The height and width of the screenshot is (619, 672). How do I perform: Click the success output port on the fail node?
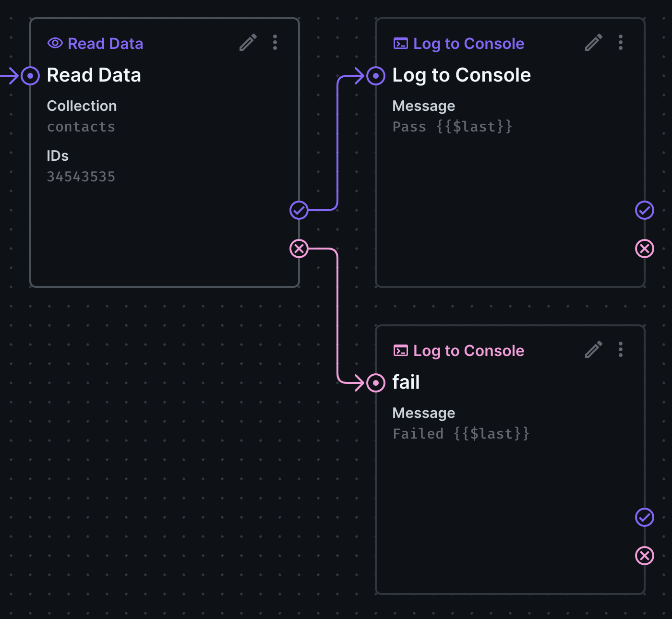[x=644, y=517]
